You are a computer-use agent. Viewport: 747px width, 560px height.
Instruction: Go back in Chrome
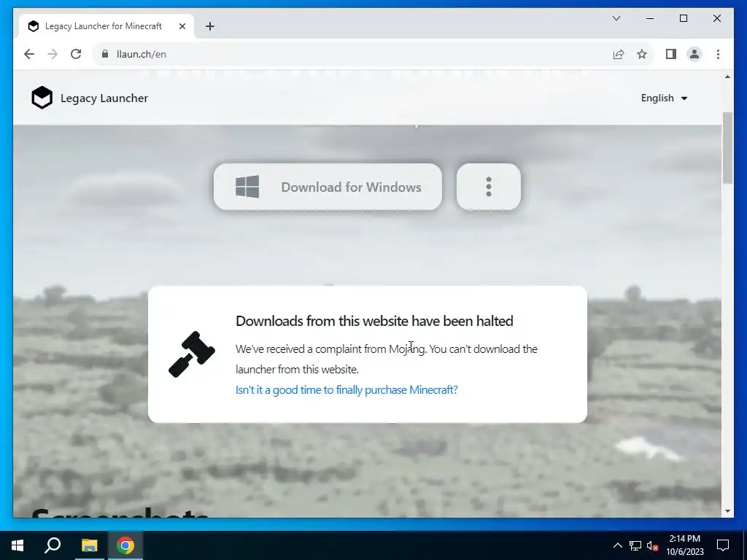[x=29, y=54]
